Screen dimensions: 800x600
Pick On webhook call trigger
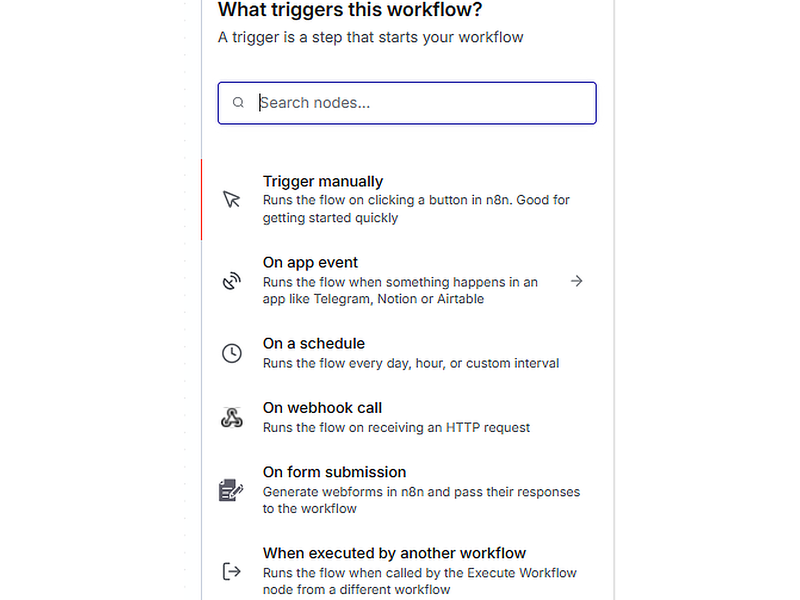408,417
